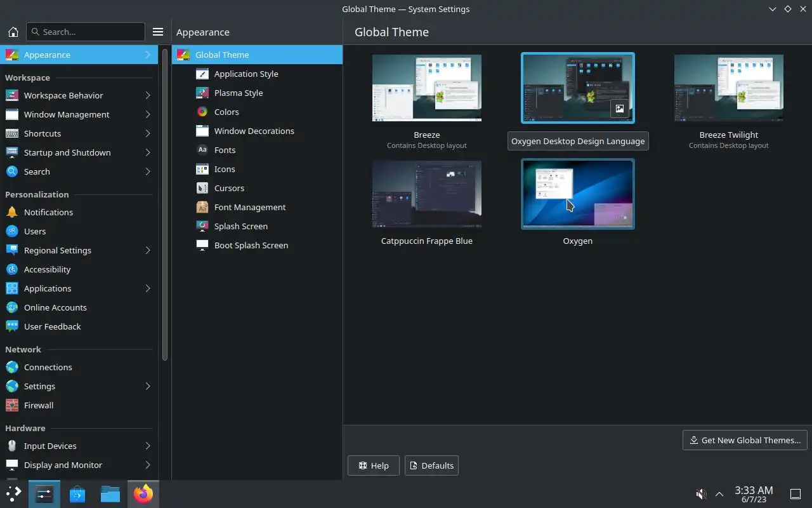Open Firefox from the taskbar
This screenshot has height=508, width=812.
click(143, 493)
